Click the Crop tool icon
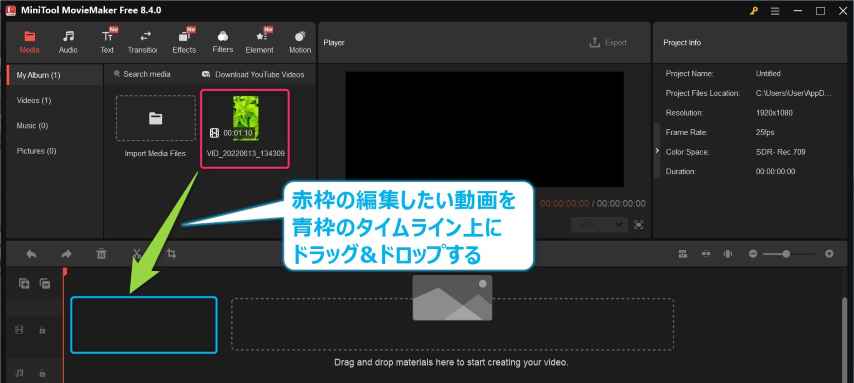The image size is (854, 383). (x=172, y=254)
